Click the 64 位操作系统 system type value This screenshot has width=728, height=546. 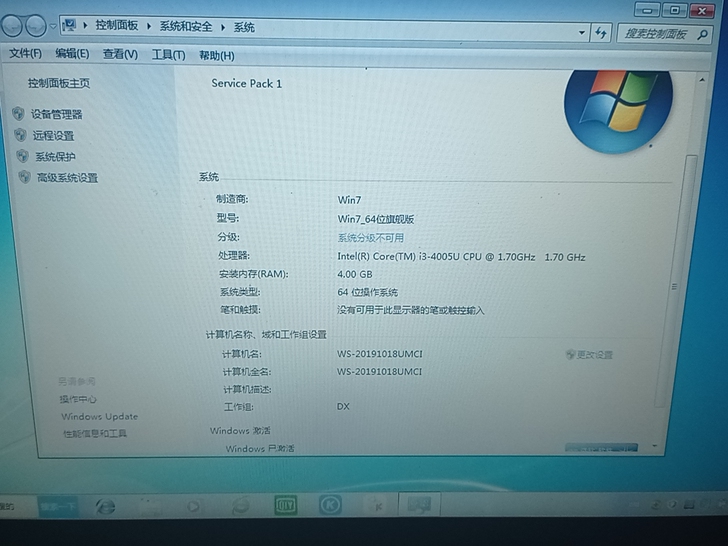(367, 292)
